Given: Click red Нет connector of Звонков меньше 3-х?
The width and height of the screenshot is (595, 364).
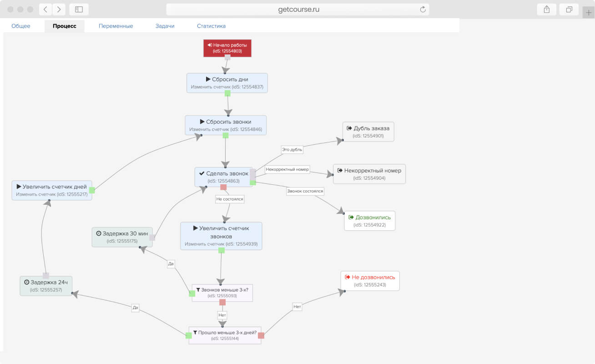Looking at the screenshot, I should (x=222, y=302).
